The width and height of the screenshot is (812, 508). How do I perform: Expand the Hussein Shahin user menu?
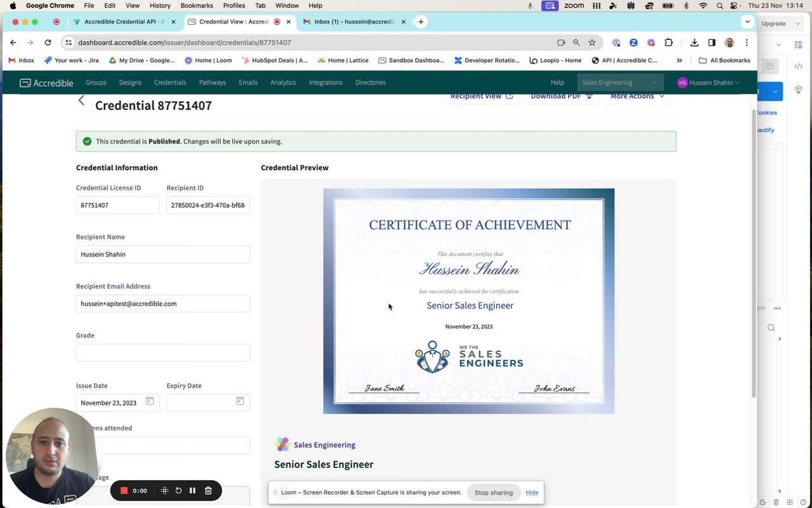click(708, 83)
